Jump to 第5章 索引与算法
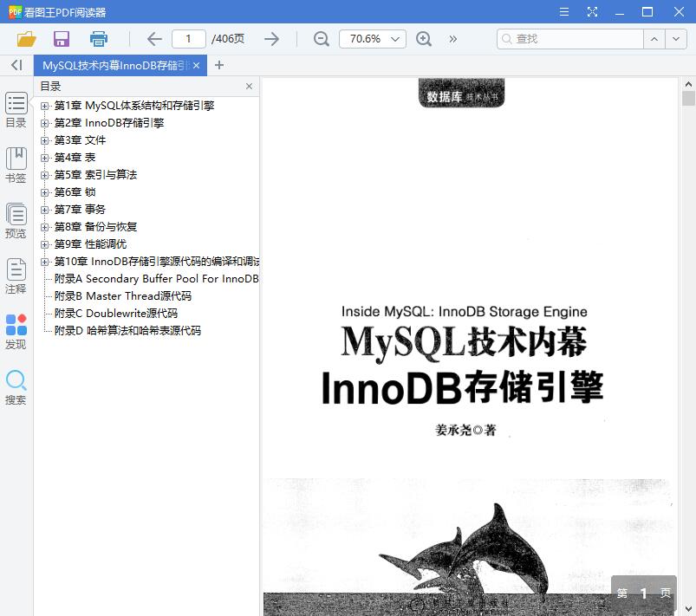The height and width of the screenshot is (616, 696). [x=95, y=175]
